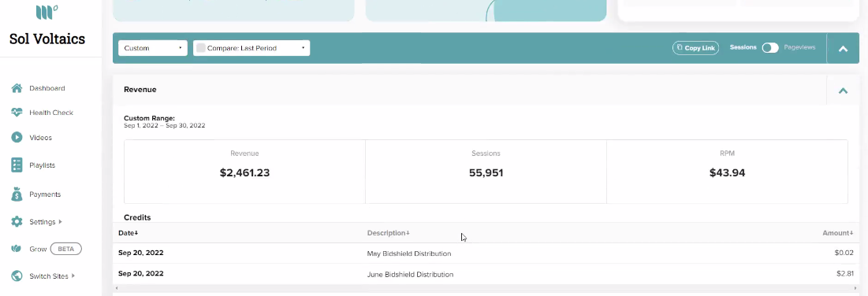Go to the Payments page
This screenshot has height=296, width=868.
[x=45, y=194]
